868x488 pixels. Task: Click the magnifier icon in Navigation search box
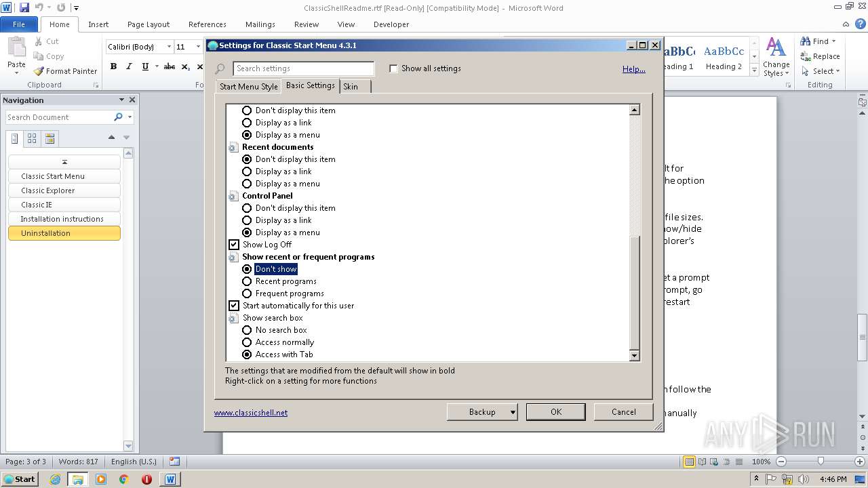[119, 117]
